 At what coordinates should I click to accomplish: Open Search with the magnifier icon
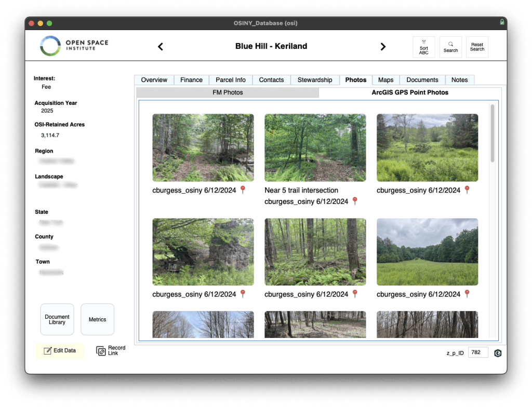pyautogui.click(x=450, y=47)
